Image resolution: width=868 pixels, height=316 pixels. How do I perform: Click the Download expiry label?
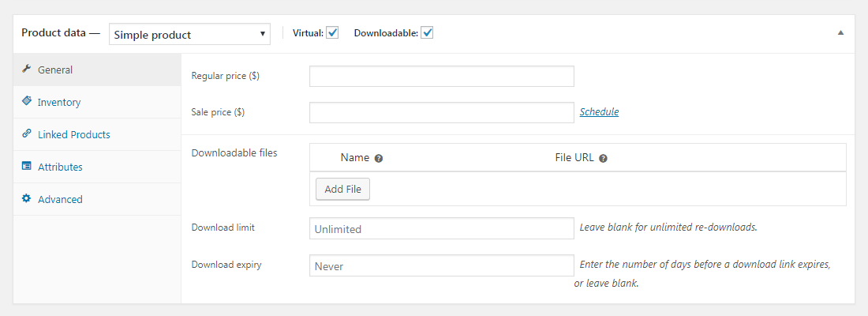pos(226,265)
